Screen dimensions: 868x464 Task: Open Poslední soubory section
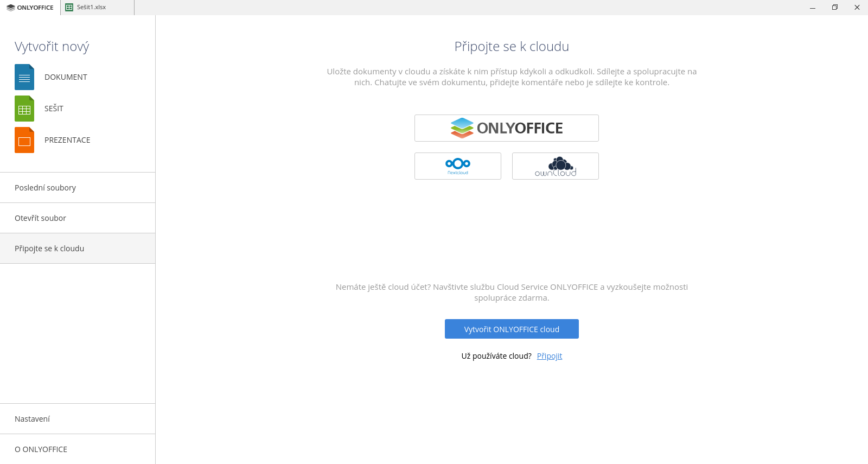[78, 188]
